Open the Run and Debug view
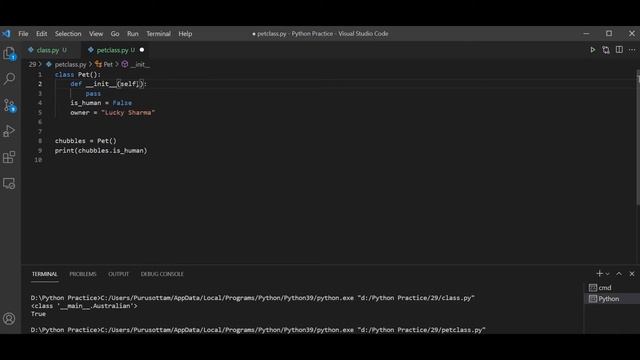 9,131
